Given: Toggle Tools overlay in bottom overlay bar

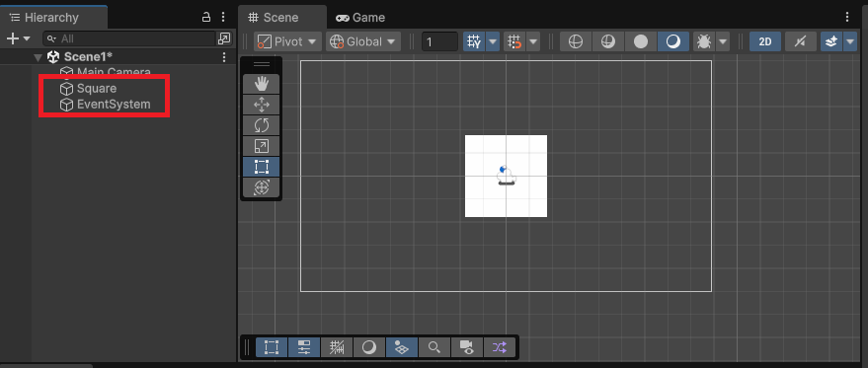Looking at the screenshot, I should pyautogui.click(x=272, y=347).
